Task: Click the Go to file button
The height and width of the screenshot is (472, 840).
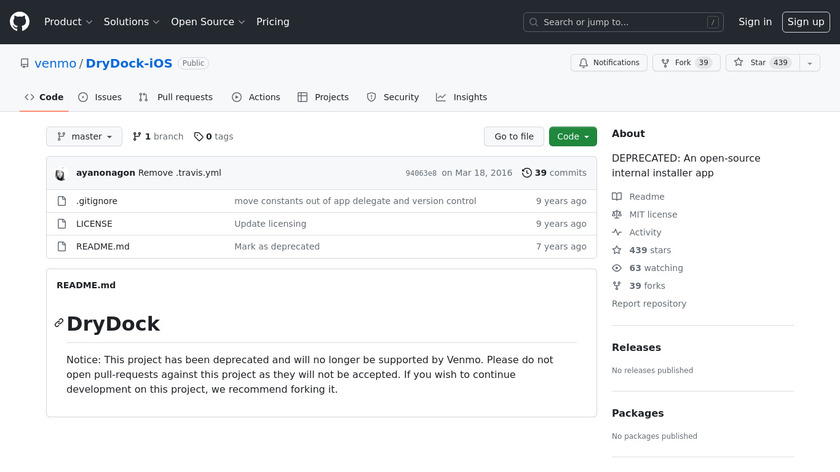Action: click(x=514, y=137)
